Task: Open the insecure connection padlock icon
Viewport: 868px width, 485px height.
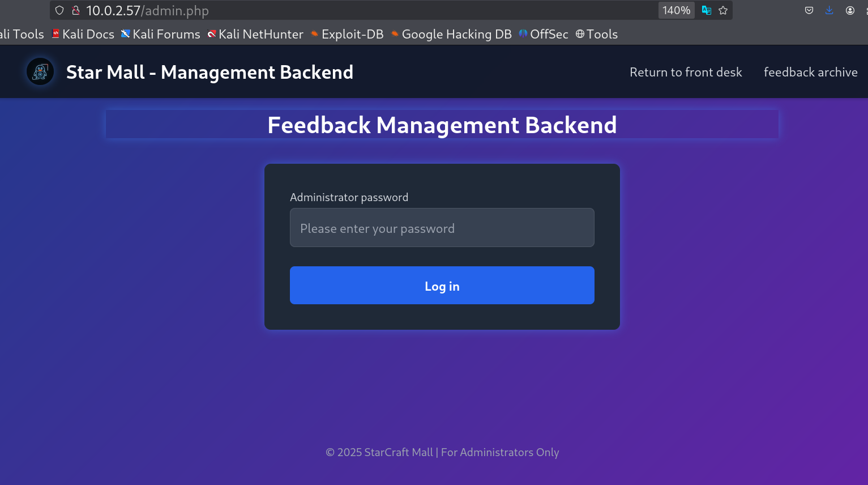Action: click(x=75, y=10)
